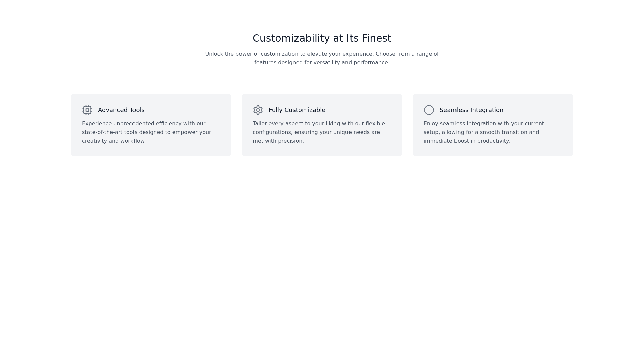
Task: Click the line "setup, allowing for a smooth transition and"
Action: (x=481, y=132)
